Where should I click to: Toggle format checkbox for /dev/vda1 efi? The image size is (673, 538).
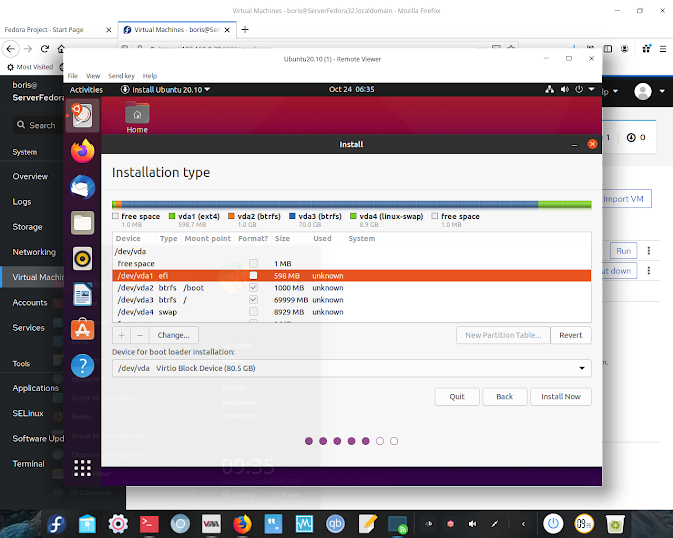[x=253, y=275]
